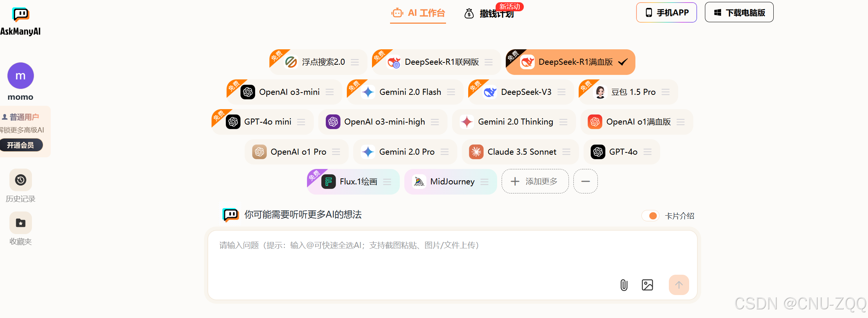Open the OpenAI o3-mini handle menu
The width and height of the screenshot is (868, 318).
click(x=330, y=92)
